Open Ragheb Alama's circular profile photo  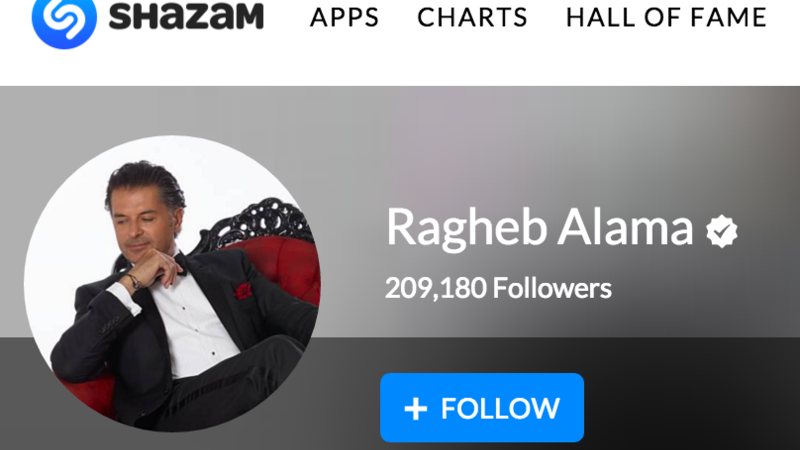(x=172, y=283)
